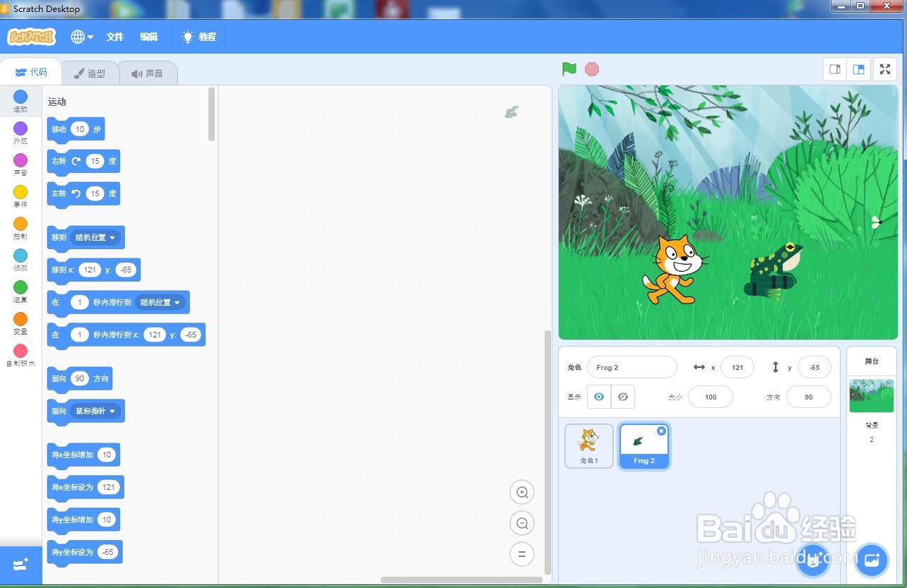The width and height of the screenshot is (907, 588).
Task: Select the 控制 block category
Action: coord(20,228)
